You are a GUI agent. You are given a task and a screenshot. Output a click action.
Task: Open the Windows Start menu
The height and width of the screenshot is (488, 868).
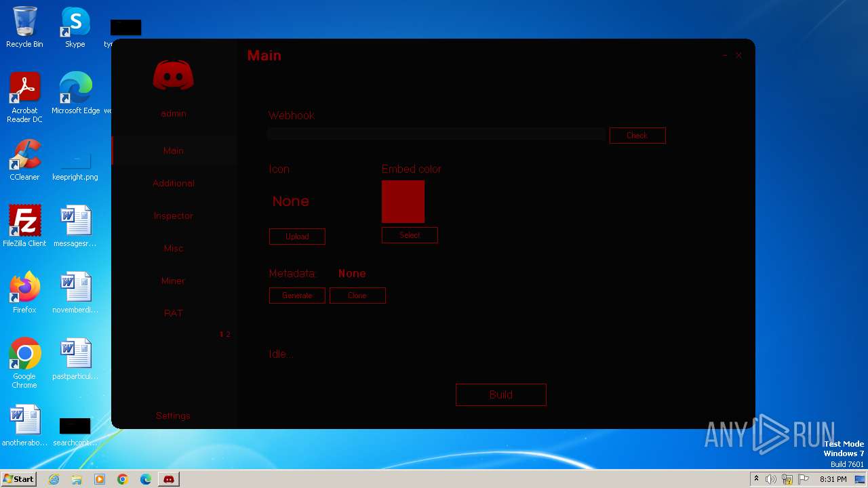19,479
